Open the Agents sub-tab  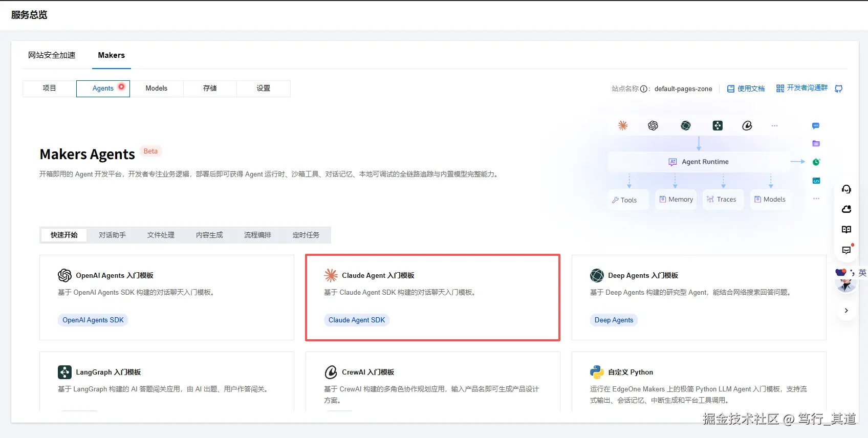[x=103, y=89]
